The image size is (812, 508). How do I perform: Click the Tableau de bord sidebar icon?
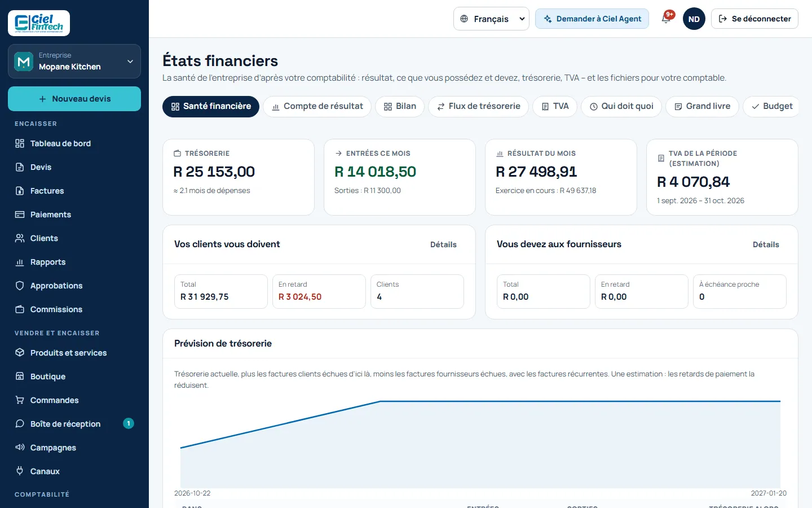(x=20, y=143)
